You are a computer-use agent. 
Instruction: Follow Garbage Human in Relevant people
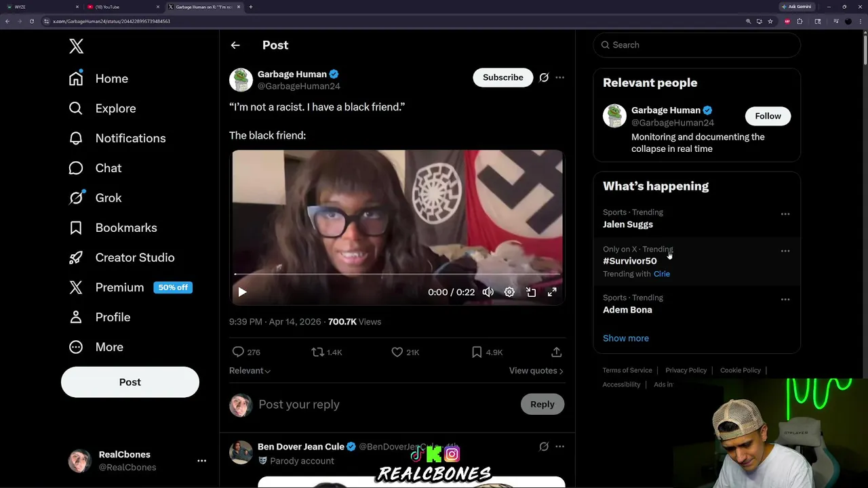click(768, 116)
